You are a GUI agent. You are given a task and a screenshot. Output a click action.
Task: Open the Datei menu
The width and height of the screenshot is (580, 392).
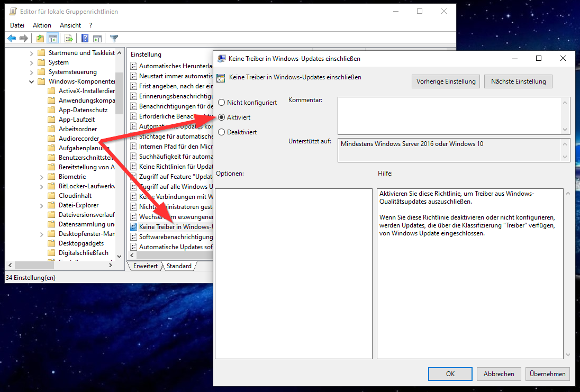tap(17, 25)
